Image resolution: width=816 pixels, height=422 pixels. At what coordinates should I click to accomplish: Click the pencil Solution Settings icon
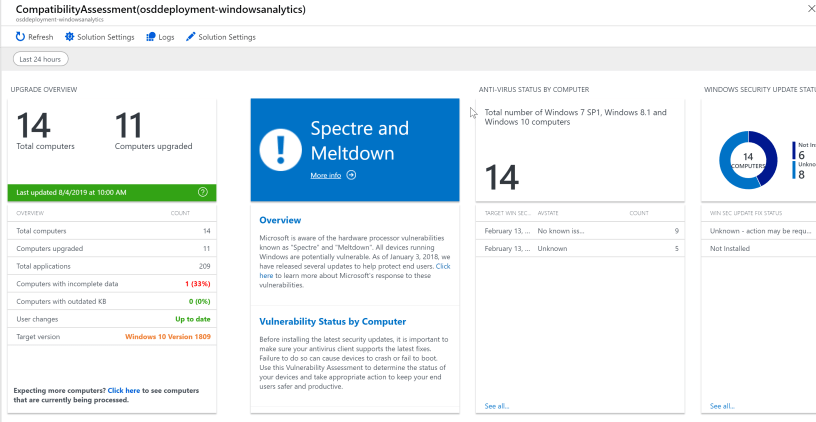coord(190,37)
